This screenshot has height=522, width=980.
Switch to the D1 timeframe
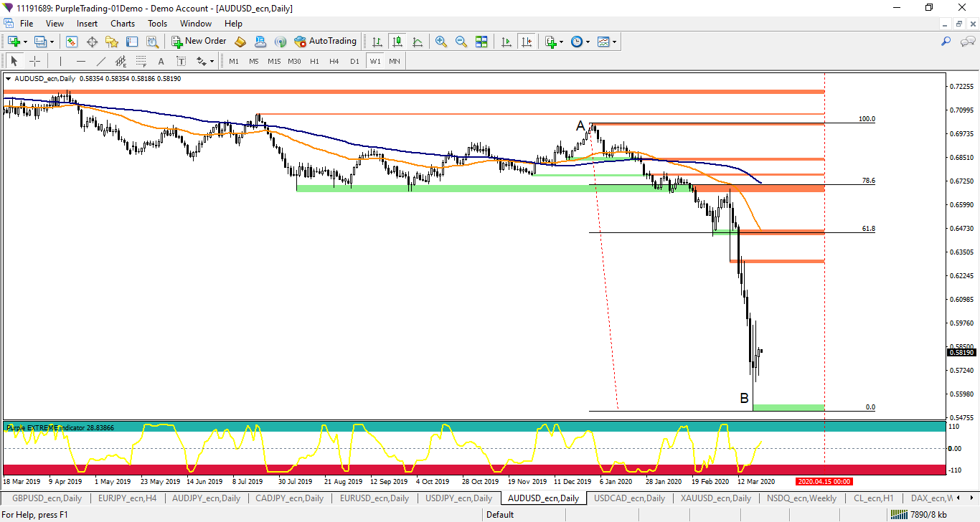coord(354,61)
